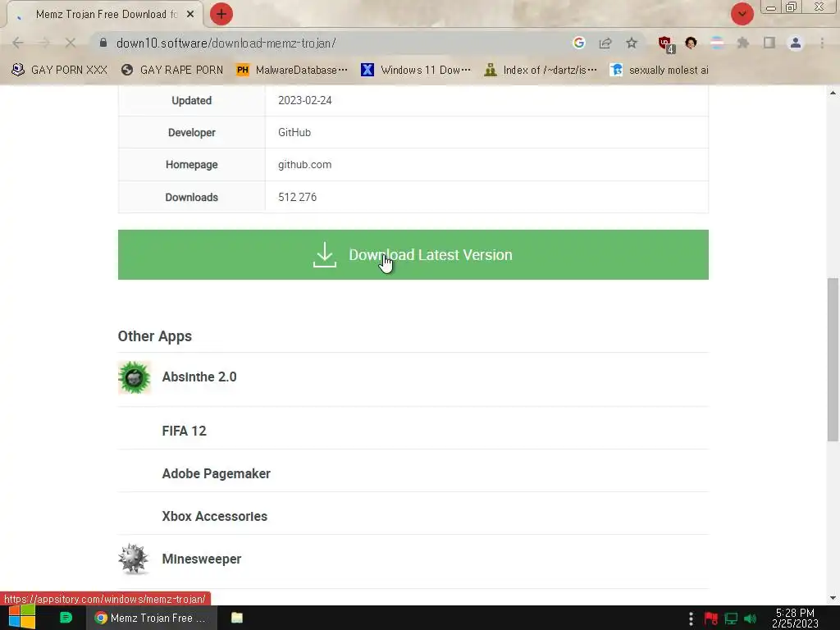
Task: Open File Explorer from the taskbar
Action: [x=237, y=618]
